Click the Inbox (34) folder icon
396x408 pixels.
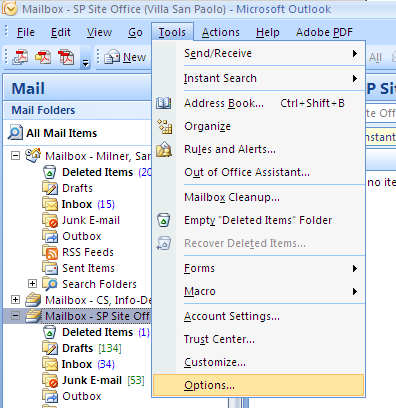point(50,364)
